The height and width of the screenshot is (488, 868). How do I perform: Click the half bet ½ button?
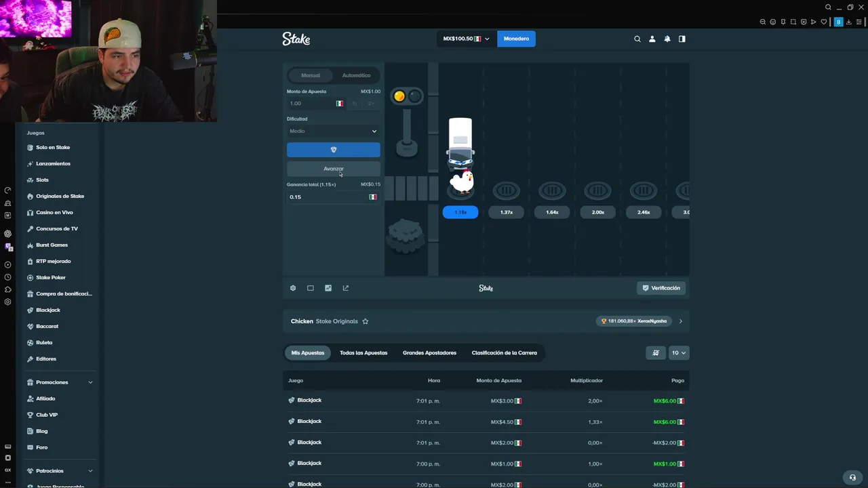tap(355, 103)
